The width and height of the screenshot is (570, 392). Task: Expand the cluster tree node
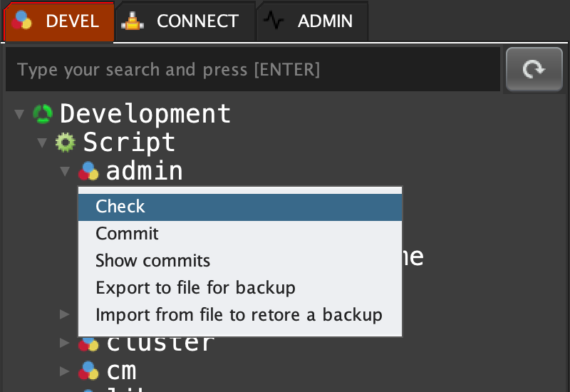click(x=65, y=343)
